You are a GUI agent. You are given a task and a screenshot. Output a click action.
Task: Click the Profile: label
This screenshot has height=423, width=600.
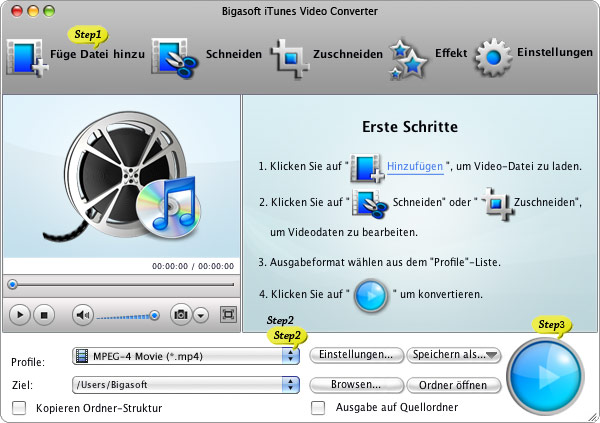28,362
